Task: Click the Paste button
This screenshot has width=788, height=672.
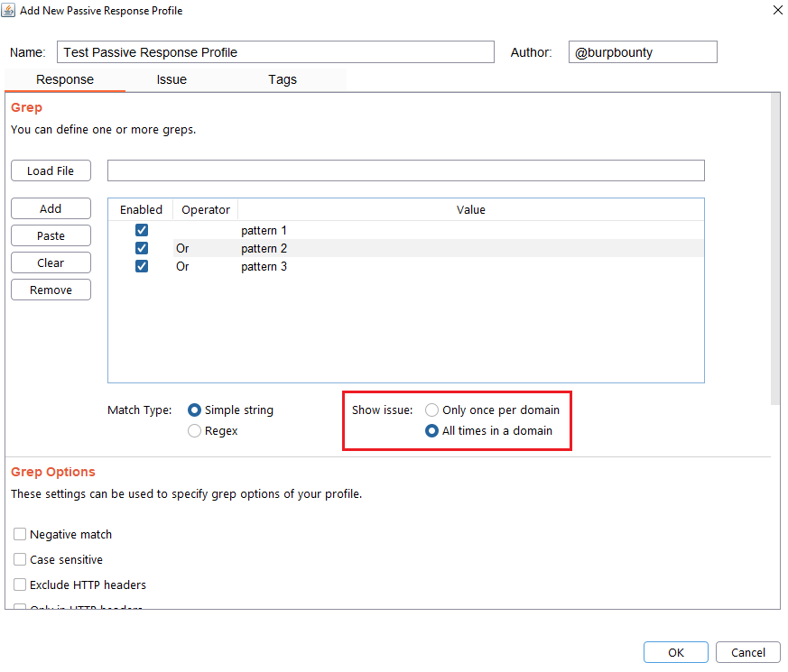Action: point(51,235)
